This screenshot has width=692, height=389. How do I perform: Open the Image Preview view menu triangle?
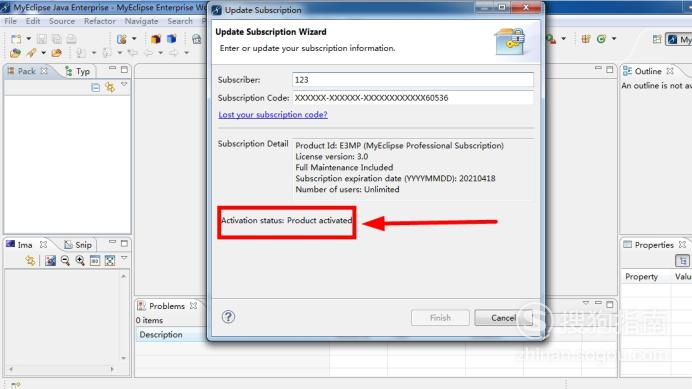(x=124, y=258)
